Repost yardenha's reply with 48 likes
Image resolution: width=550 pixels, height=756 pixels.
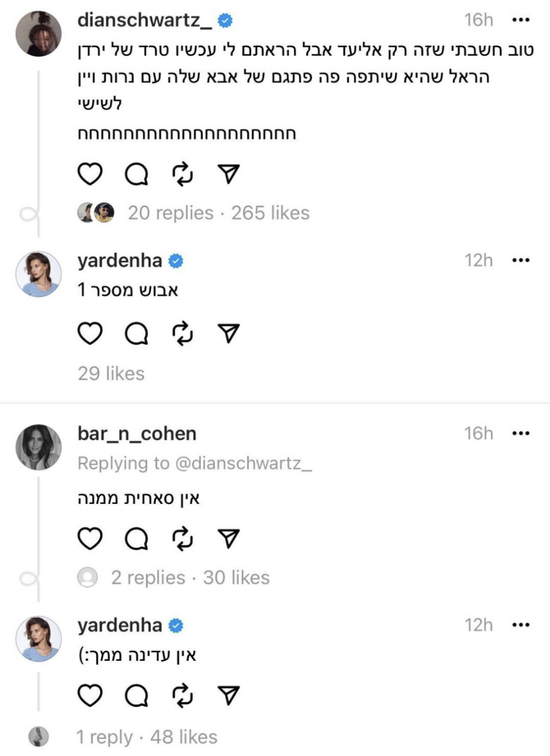(x=183, y=696)
